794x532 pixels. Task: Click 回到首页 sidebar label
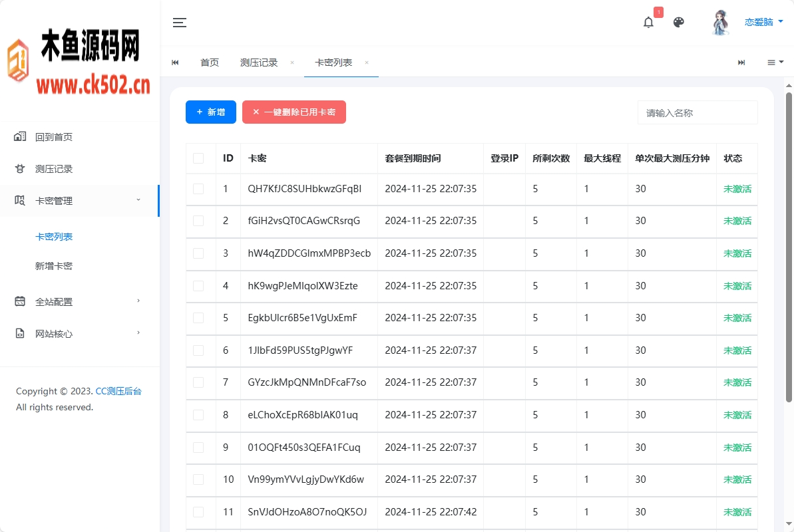point(54,137)
